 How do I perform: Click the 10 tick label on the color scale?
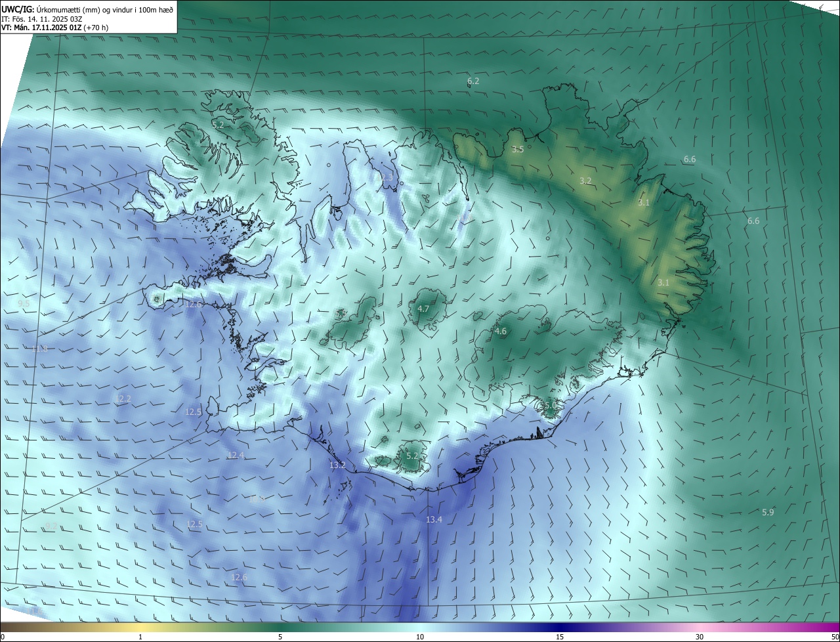[420, 637]
